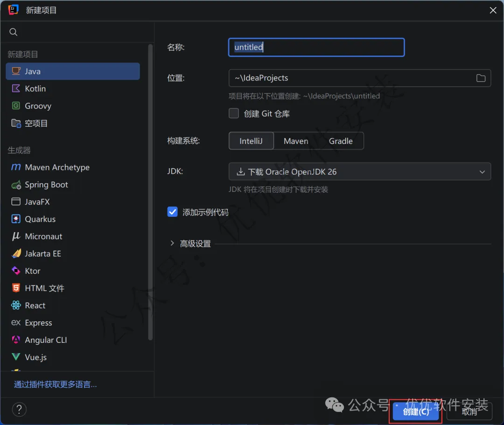Select 空项目 in the project list
Image resolution: width=504 pixels, height=425 pixels.
[73, 123]
